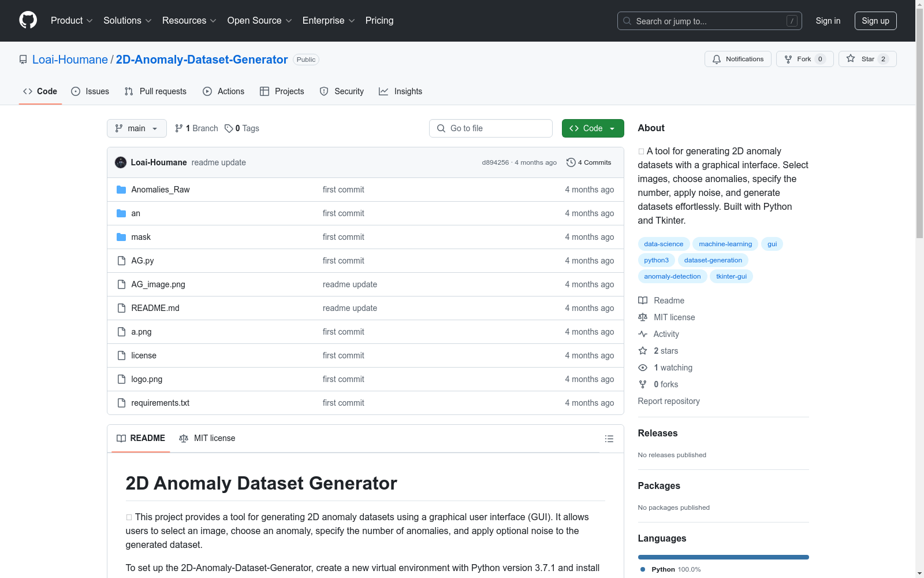Click the GitHub logo icon

click(x=28, y=20)
